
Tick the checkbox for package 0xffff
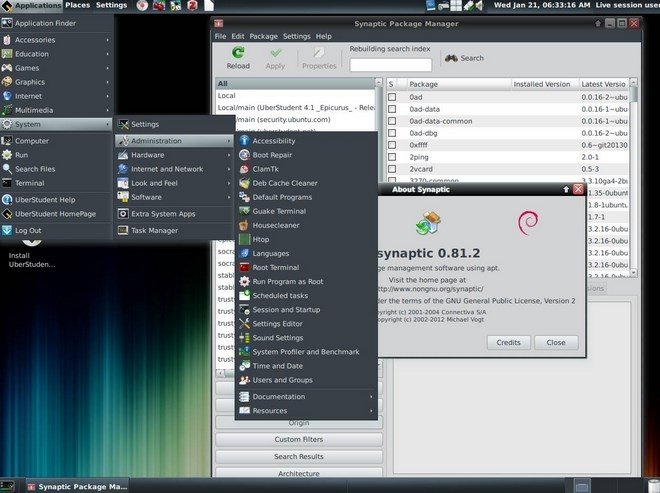[392, 145]
